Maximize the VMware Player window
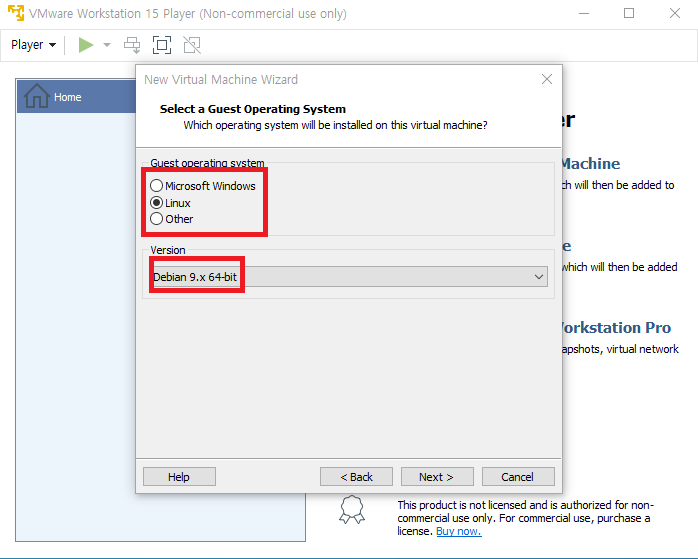 coord(629,13)
